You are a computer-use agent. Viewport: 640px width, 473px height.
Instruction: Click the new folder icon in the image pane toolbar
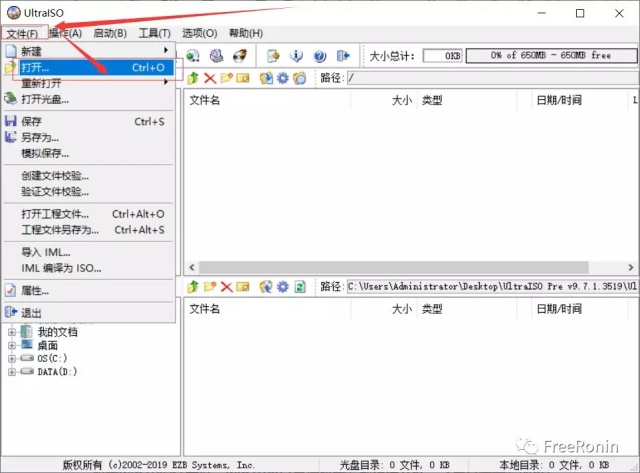(x=226, y=78)
